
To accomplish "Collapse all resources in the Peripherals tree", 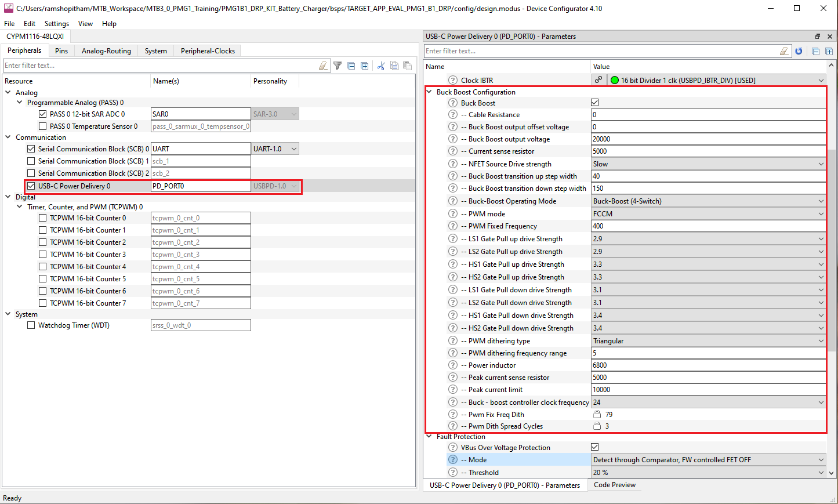I will pos(351,66).
